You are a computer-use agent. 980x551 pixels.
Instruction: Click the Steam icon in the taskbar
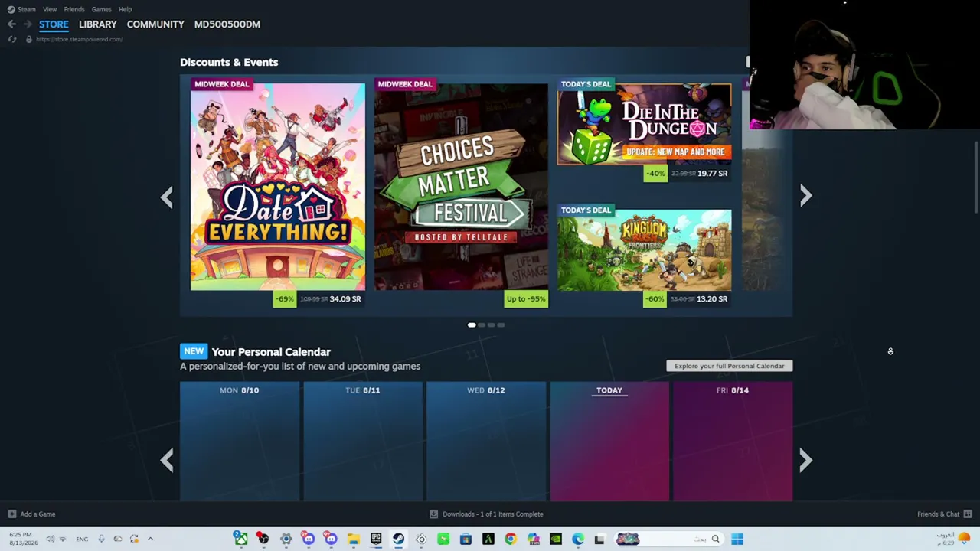point(398,539)
